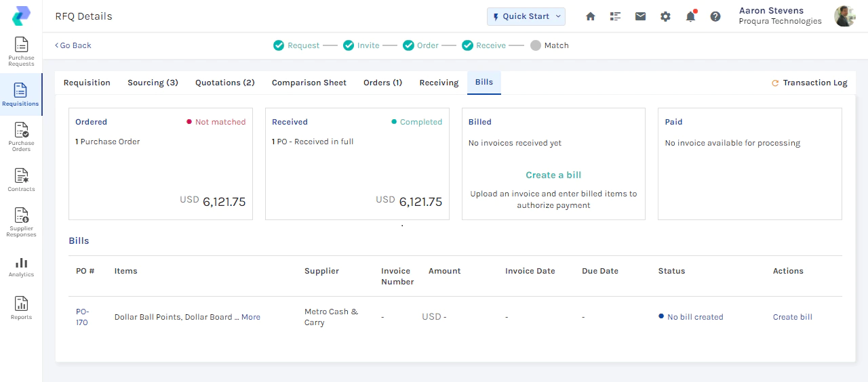Click the help question mark icon
The height and width of the screenshot is (382, 868).
tap(715, 16)
